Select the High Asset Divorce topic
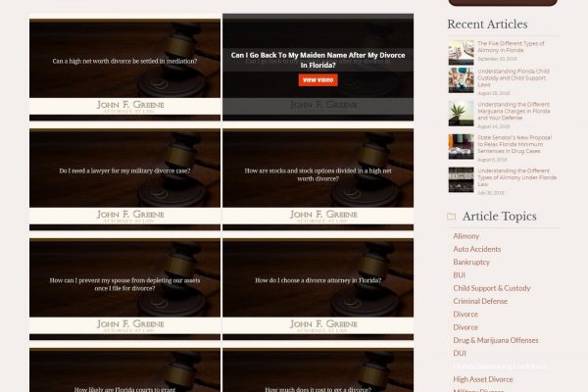 482,379
